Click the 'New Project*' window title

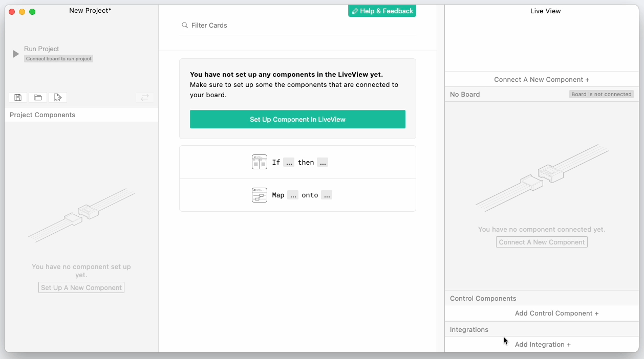coord(90,10)
